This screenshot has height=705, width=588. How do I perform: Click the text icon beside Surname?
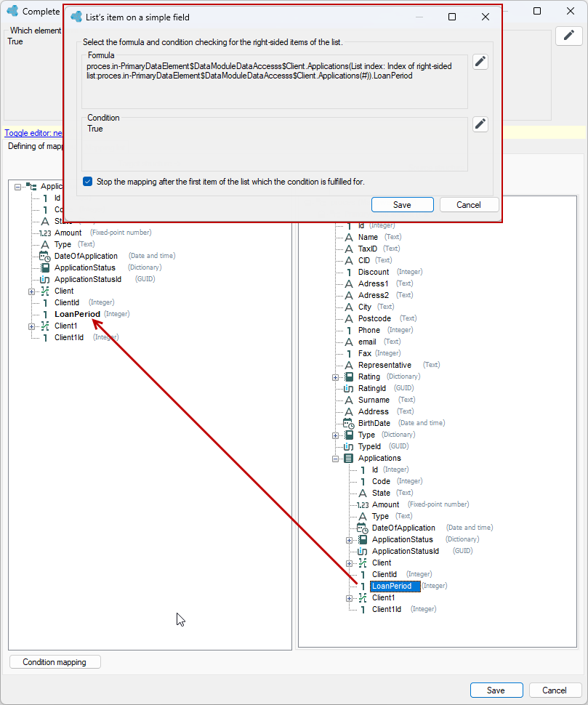click(x=349, y=400)
